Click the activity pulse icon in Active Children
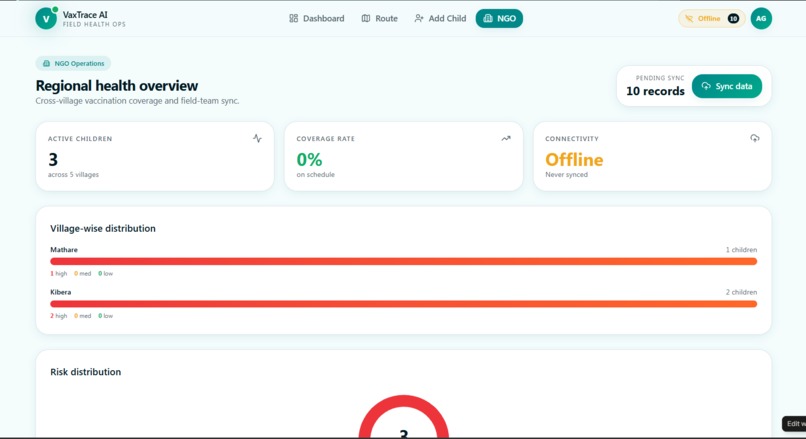Viewport: 806px width, 439px height. coord(257,138)
